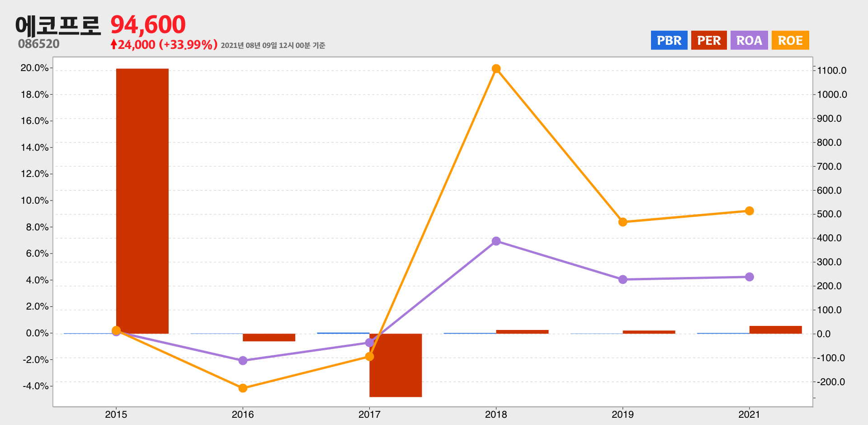The height and width of the screenshot is (425, 868).
Task: Click the blue PBR legend box
Action: pos(669,40)
